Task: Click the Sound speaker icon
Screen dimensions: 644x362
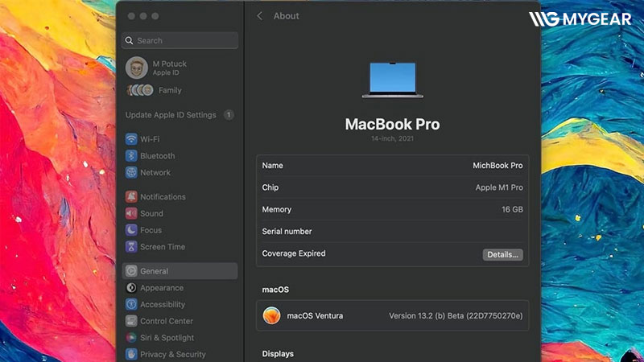Action: tap(131, 213)
